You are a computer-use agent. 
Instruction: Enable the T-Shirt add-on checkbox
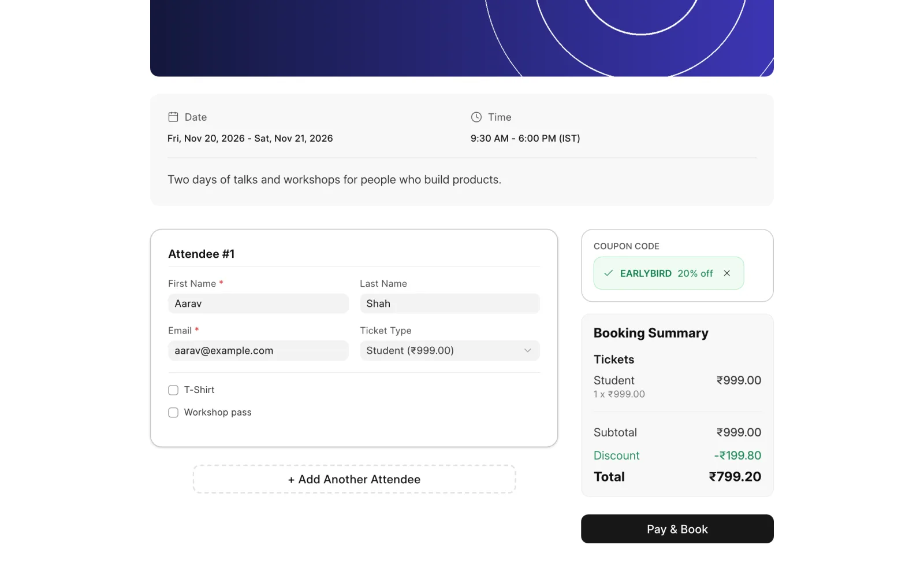click(173, 390)
